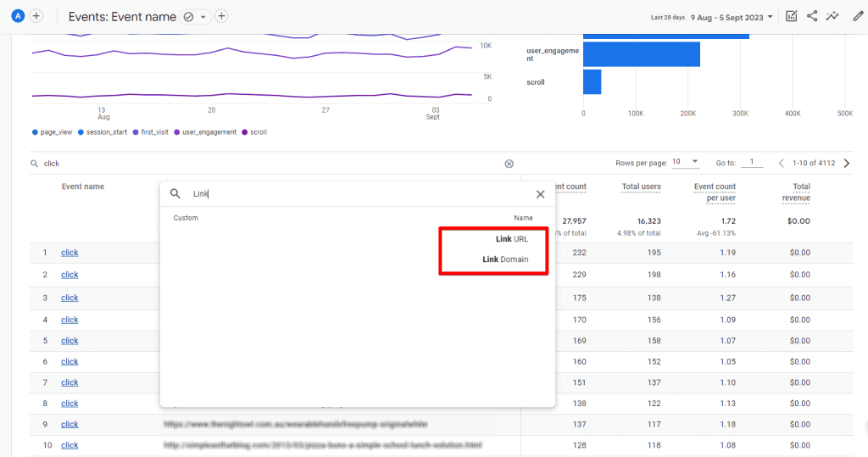Click the row 1 total users value 195
The image size is (868, 457).
(x=654, y=253)
